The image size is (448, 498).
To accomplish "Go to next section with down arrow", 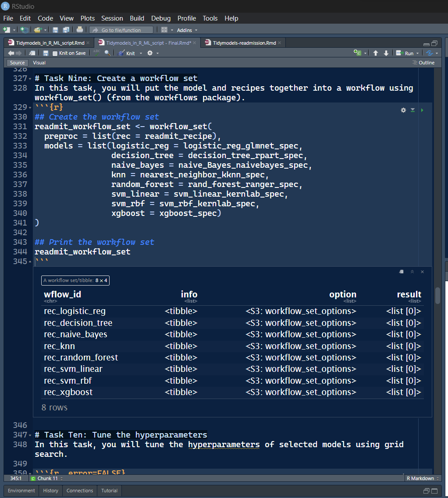I will 386,53.
